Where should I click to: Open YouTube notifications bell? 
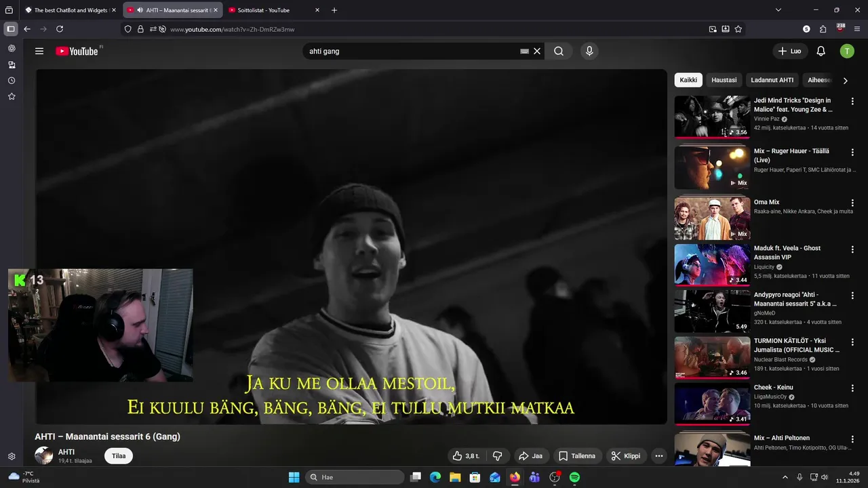point(821,51)
